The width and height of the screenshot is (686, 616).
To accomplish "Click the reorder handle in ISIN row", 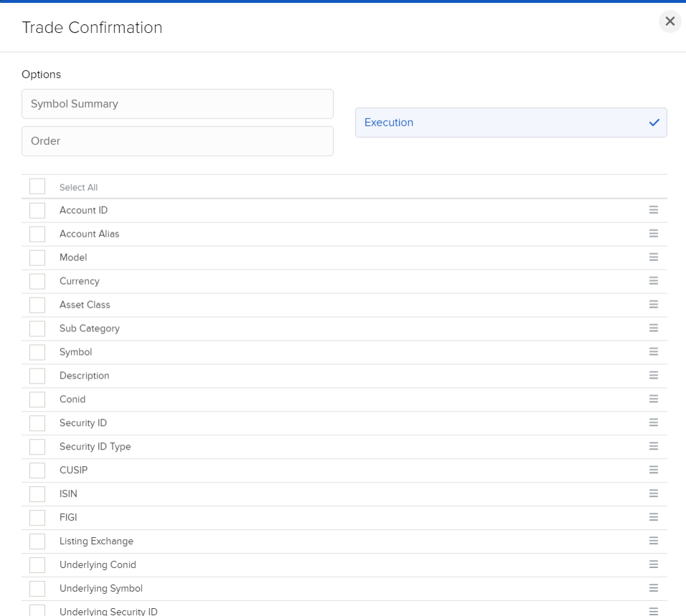I will point(653,493).
